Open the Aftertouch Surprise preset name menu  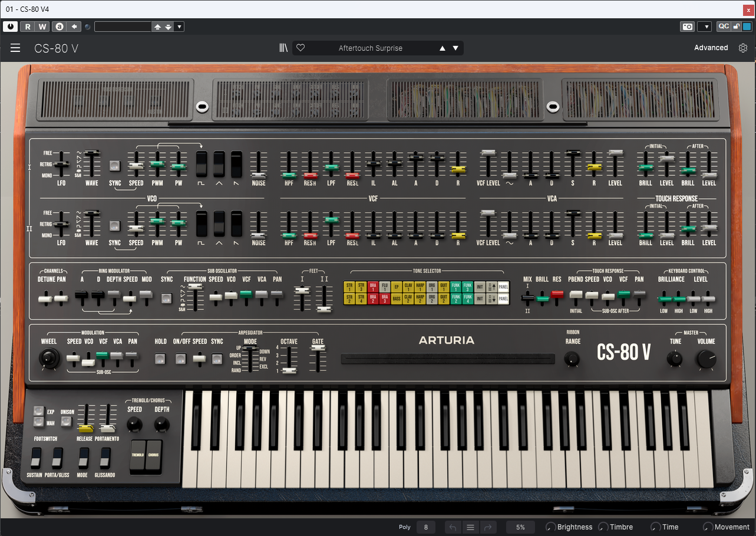[371, 48]
